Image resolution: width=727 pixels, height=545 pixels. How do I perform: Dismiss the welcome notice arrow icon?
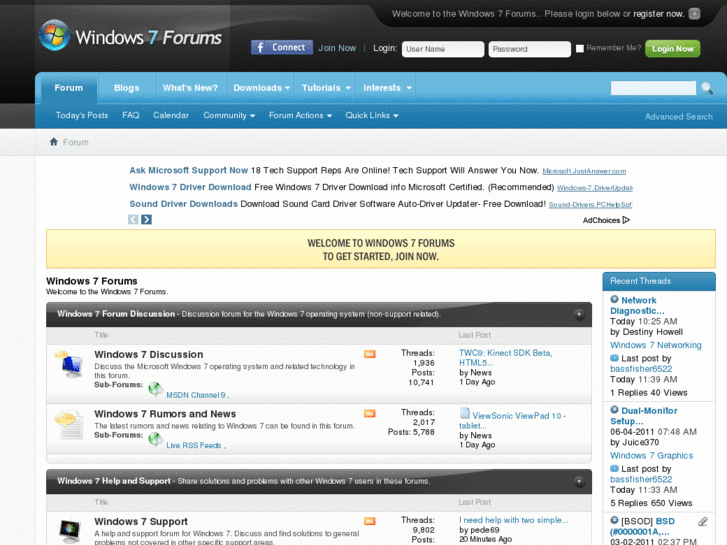[x=694, y=13]
